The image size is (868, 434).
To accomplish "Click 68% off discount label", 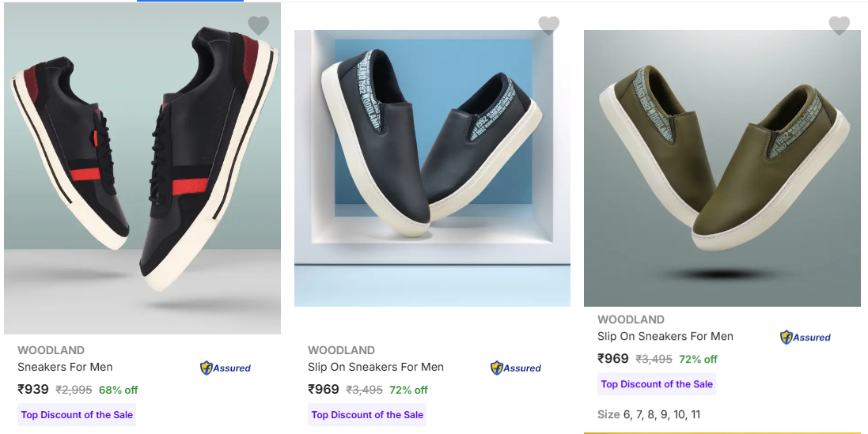I will click(x=119, y=390).
